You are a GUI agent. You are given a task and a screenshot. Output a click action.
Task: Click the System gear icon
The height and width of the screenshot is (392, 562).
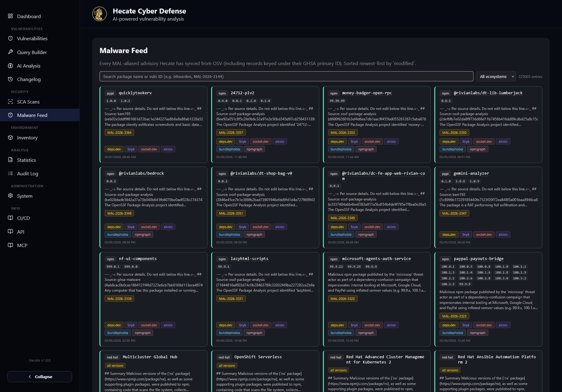10,196
